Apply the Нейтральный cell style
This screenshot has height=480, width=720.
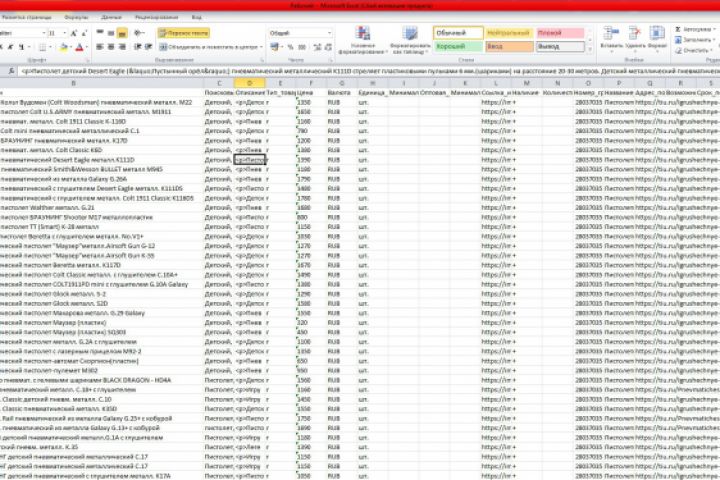coord(509,33)
